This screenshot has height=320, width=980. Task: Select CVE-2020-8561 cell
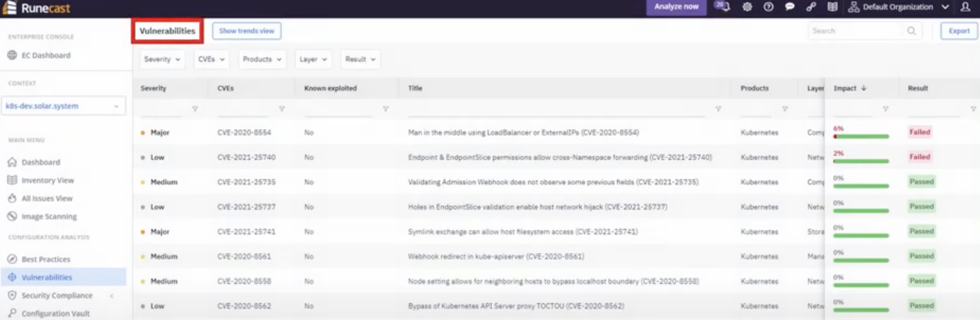click(244, 256)
